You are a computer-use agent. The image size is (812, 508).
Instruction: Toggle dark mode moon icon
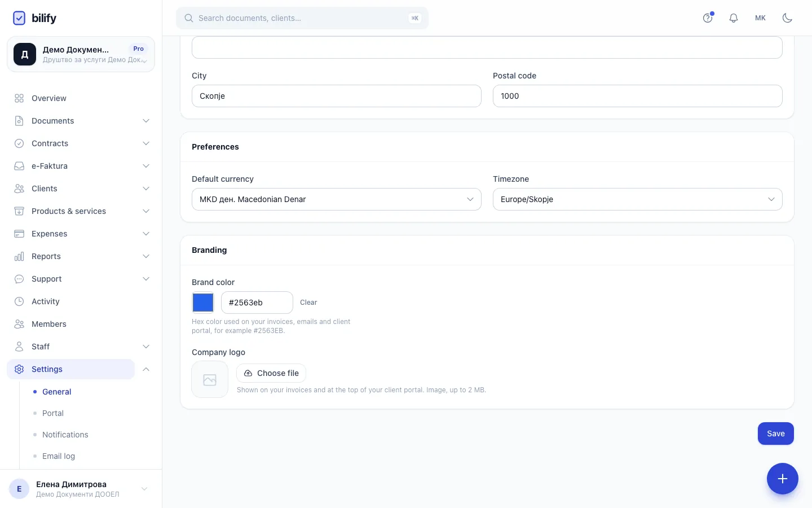point(788,18)
